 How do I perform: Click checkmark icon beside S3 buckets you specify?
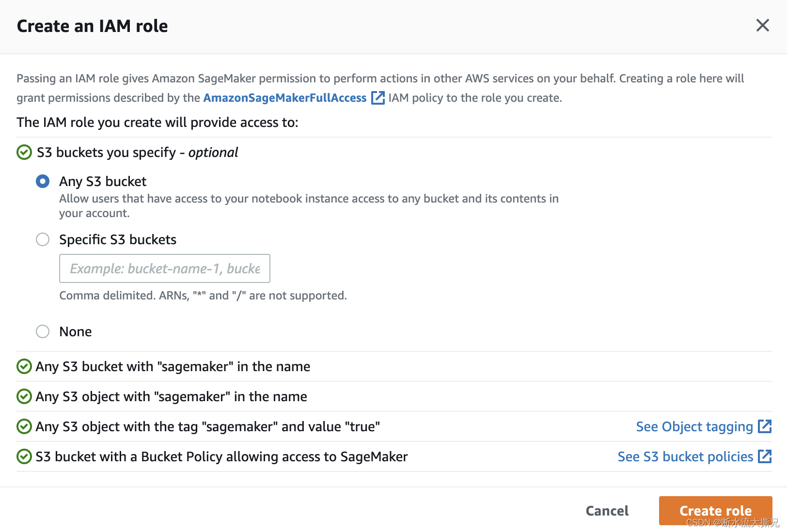24,152
